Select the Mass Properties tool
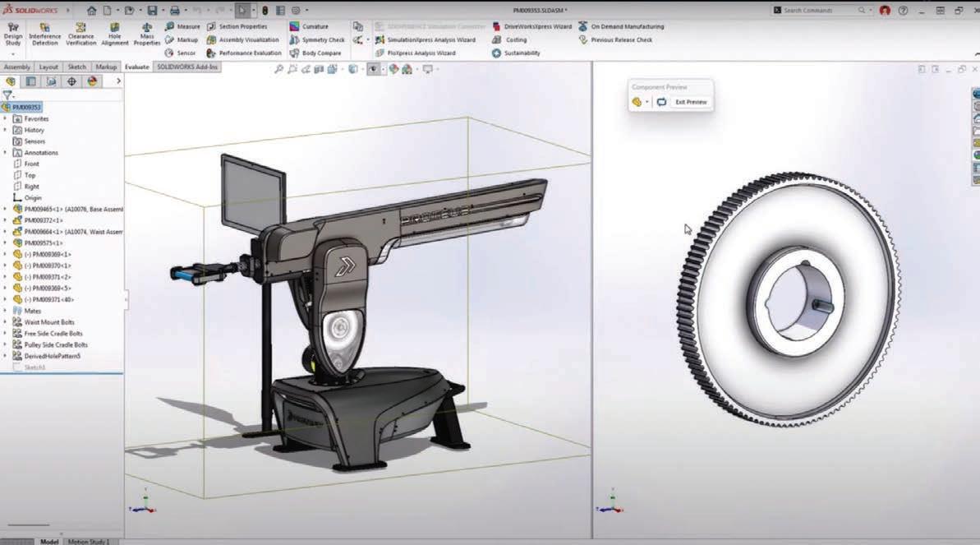Viewport: 980px width, 545px height. tap(147, 34)
